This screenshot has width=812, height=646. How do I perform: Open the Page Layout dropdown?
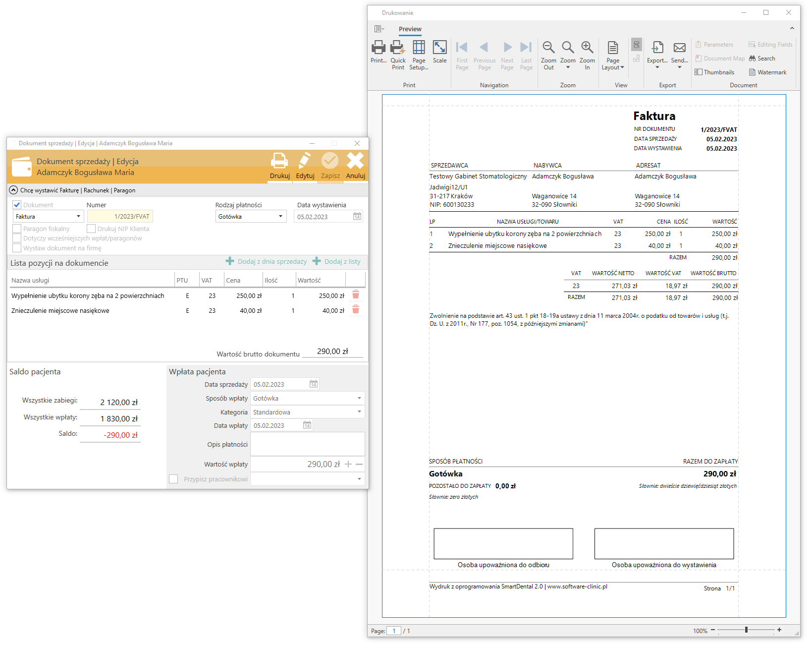(x=613, y=55)
